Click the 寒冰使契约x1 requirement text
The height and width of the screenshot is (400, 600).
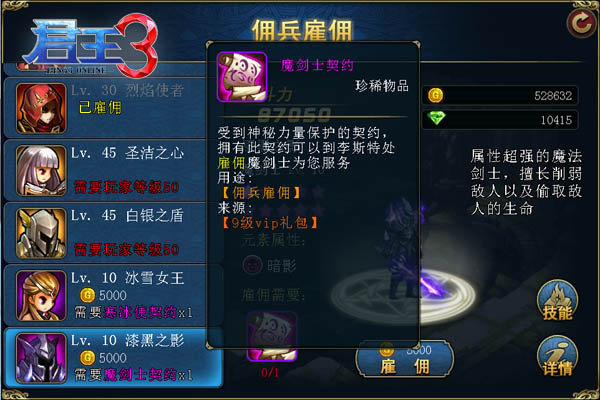click(x=148, y=312)
